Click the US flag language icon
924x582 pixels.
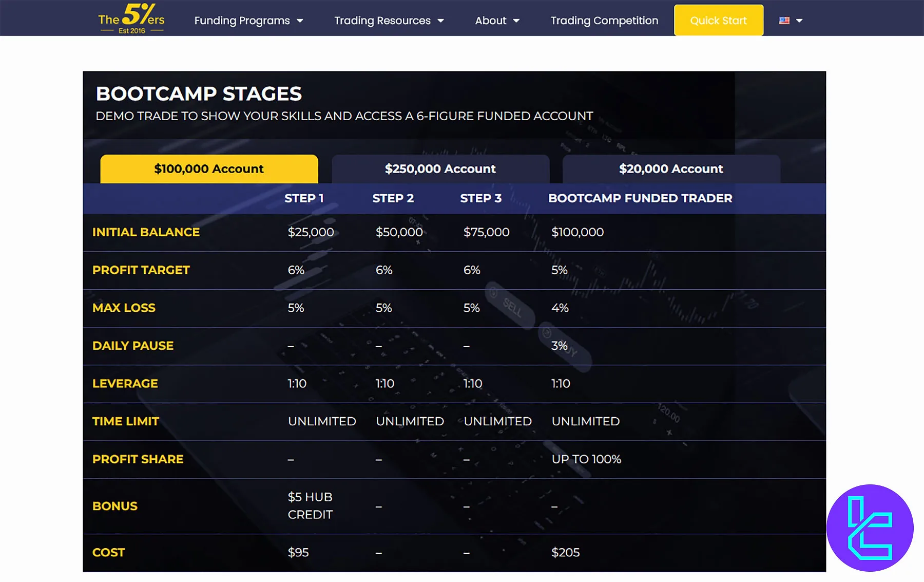tap(784, 21)
